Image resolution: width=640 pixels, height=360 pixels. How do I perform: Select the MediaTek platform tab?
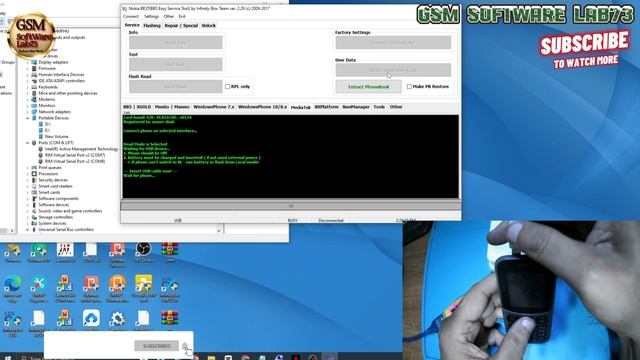(x=300, y=107)
